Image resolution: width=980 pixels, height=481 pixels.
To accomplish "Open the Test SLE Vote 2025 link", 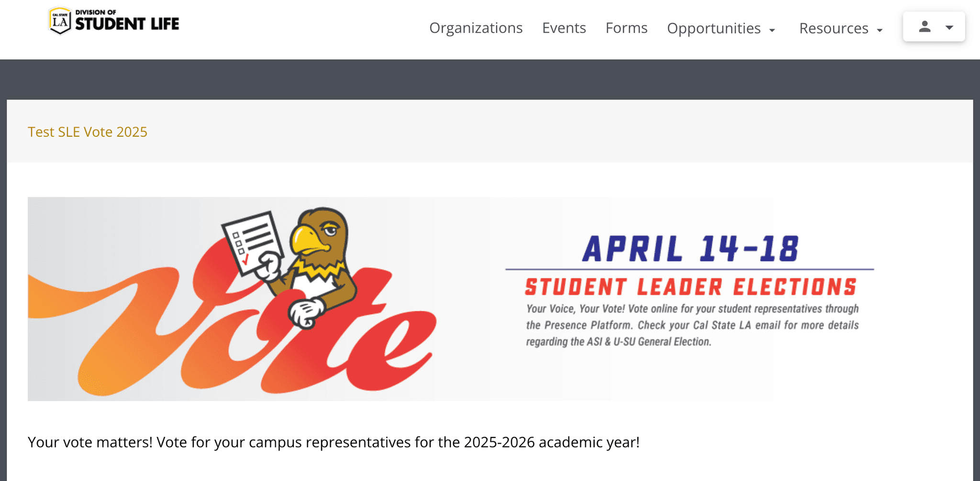I will pos(88,132).
